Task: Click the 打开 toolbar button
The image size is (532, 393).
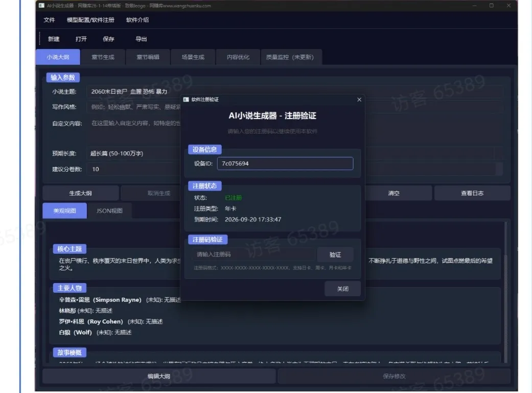Action: (81, 39)
